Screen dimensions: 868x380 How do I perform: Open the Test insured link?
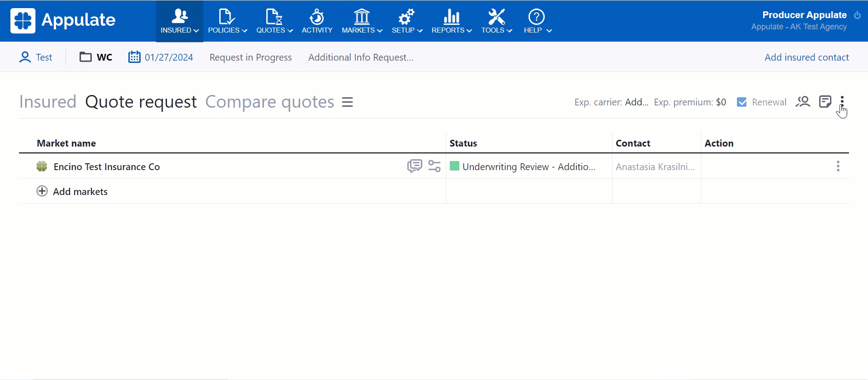[44, 57]
